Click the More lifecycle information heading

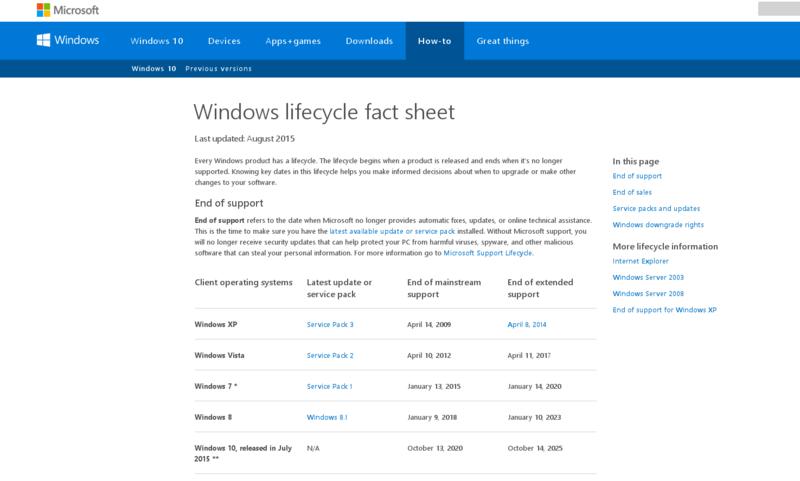click(x=665, y=246)
